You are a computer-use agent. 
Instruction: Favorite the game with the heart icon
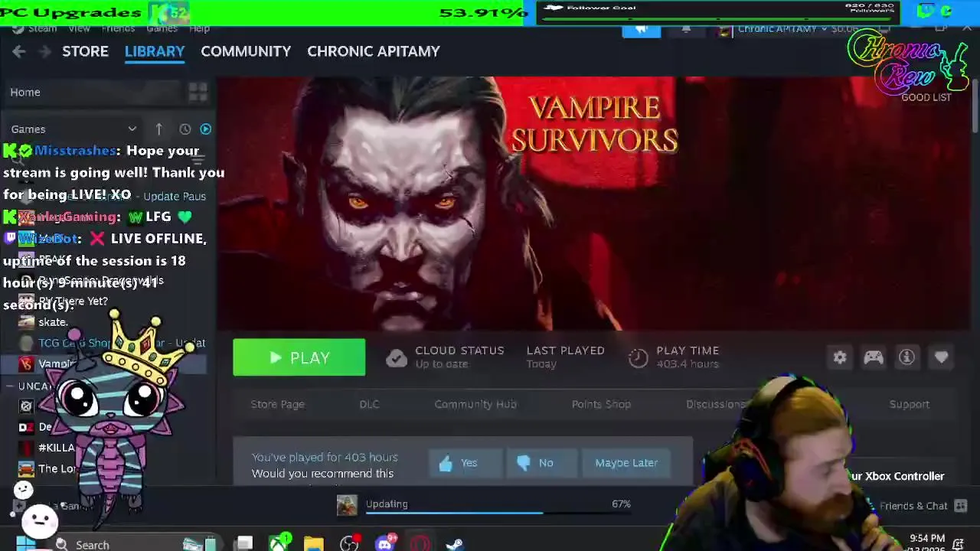(x=941, y=357)
